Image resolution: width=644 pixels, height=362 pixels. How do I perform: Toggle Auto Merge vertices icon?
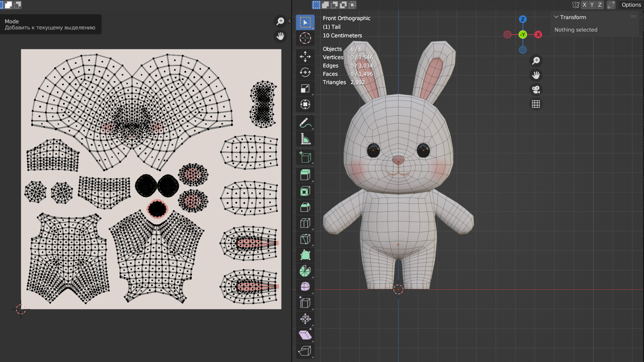point(611,5)
